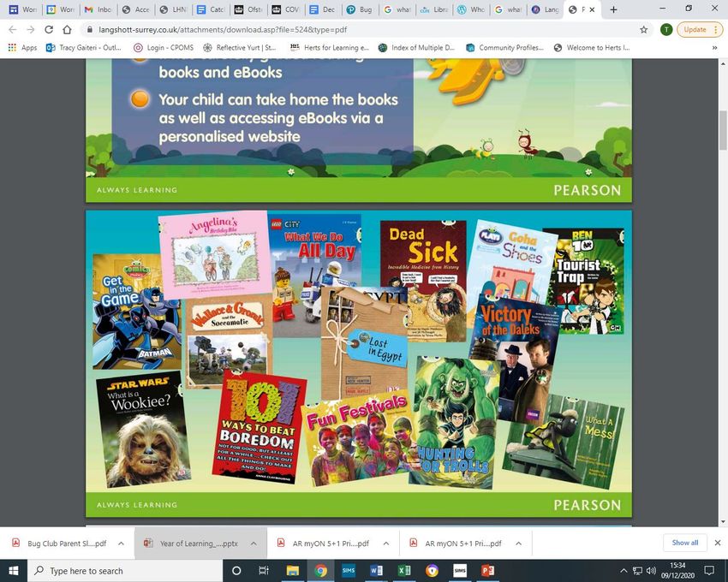
Task: Open Word from the taskbar
Action: click(377, 570)
